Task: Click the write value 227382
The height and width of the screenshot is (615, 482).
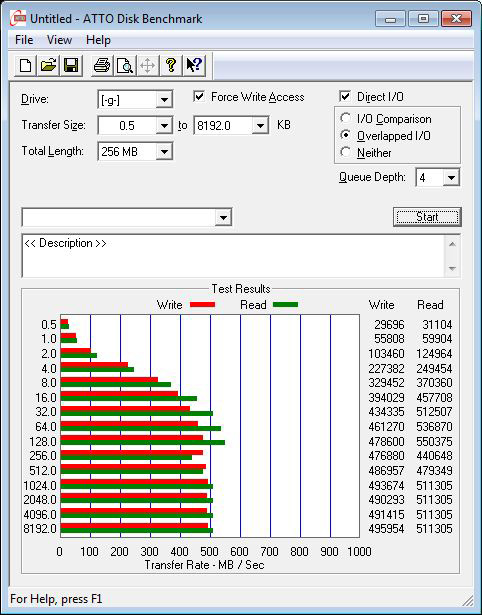Action: click(386, 369)
